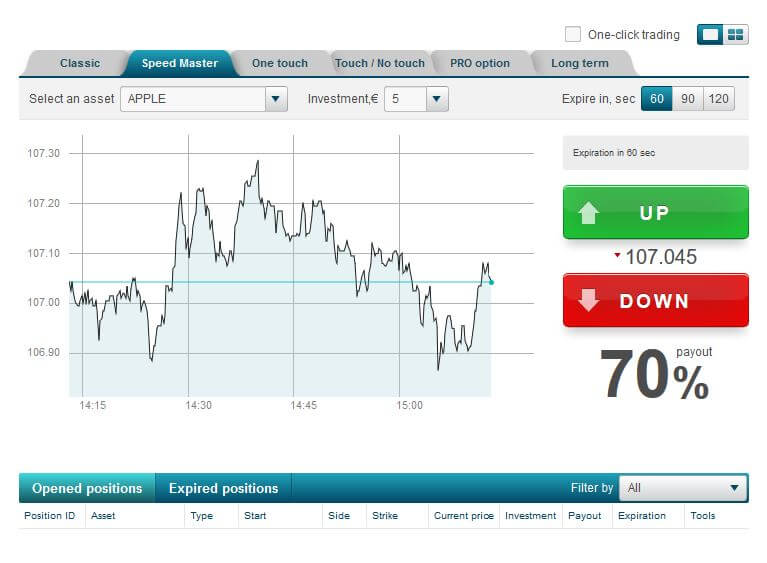Click the Side column header
This screenshot has height=563, width=767.
(339, 516)
